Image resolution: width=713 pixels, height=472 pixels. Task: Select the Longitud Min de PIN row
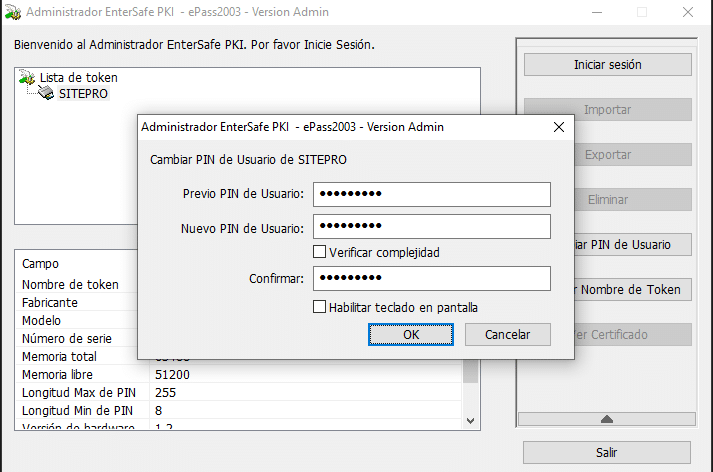[239, 411]
